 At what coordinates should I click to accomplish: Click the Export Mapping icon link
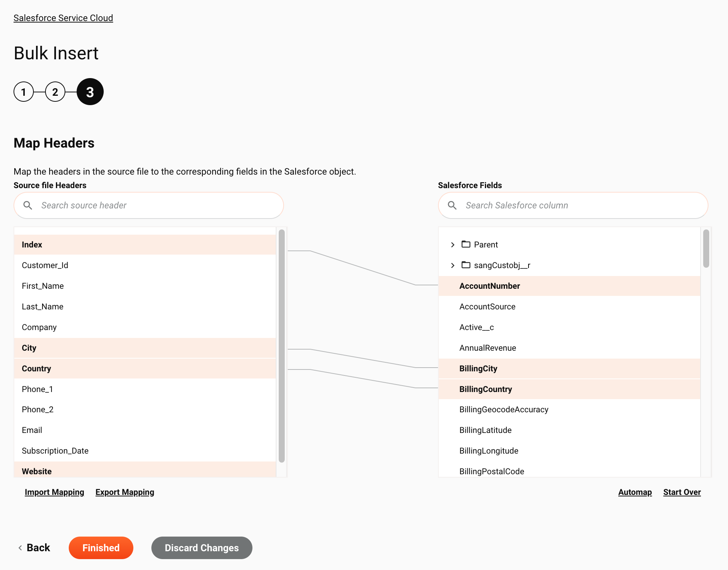click(x=125, y=492)
